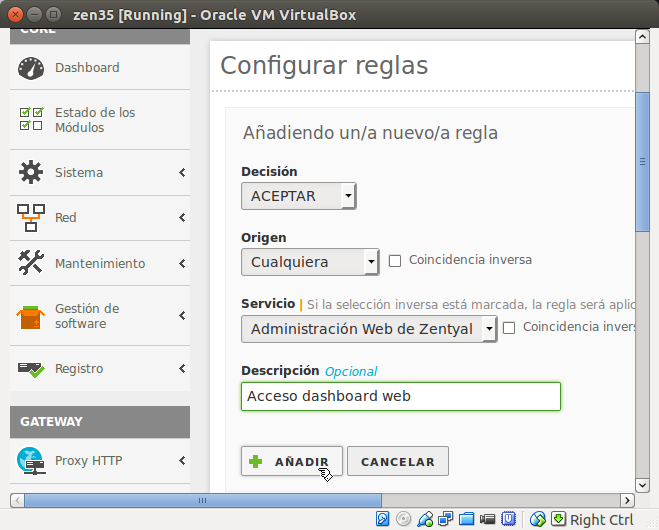Viewport: 659px width, 530px height.
Task: Select Gestión de software sidebar entry
Action: (x=100, y=316)
